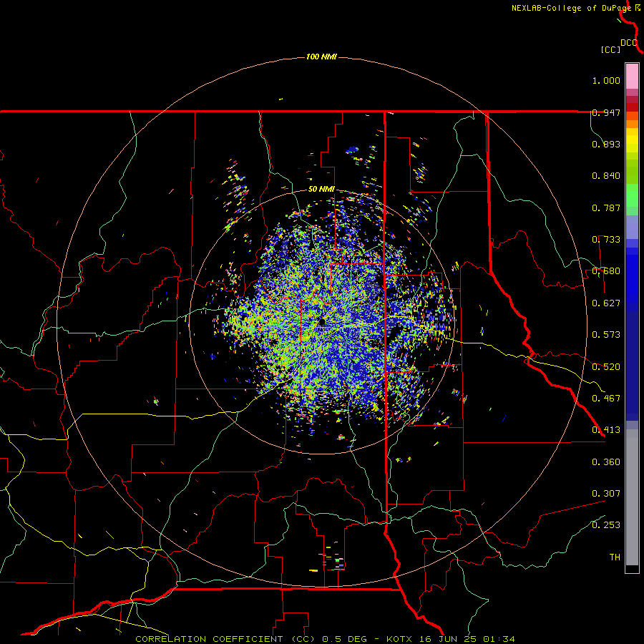Screen dimensions: 644x644
Task: Click the bright green color bar segment
Action: pos(632,195)
